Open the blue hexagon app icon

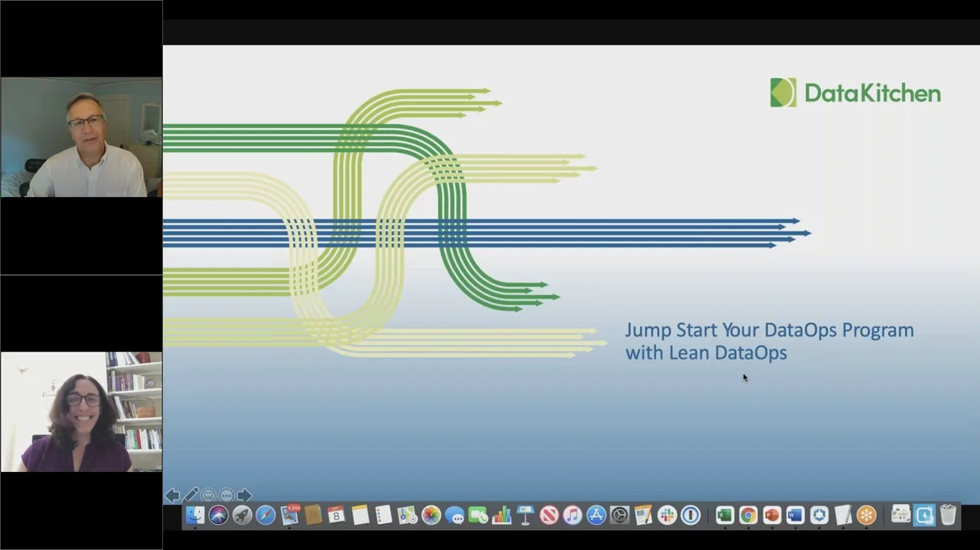coord(819,516)
